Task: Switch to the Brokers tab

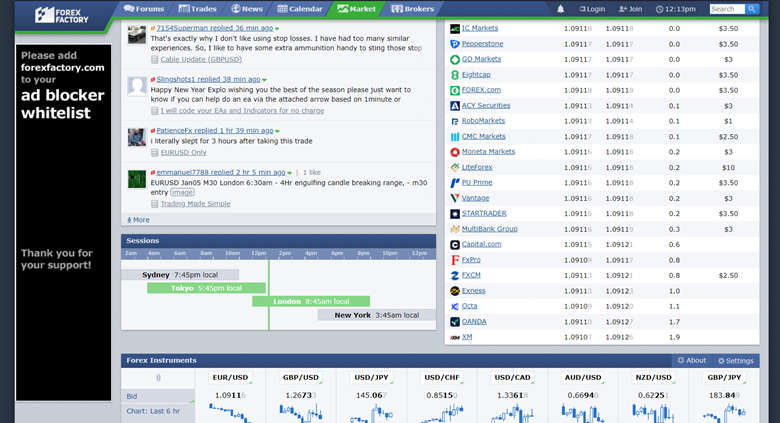Action: coord(412,9)
